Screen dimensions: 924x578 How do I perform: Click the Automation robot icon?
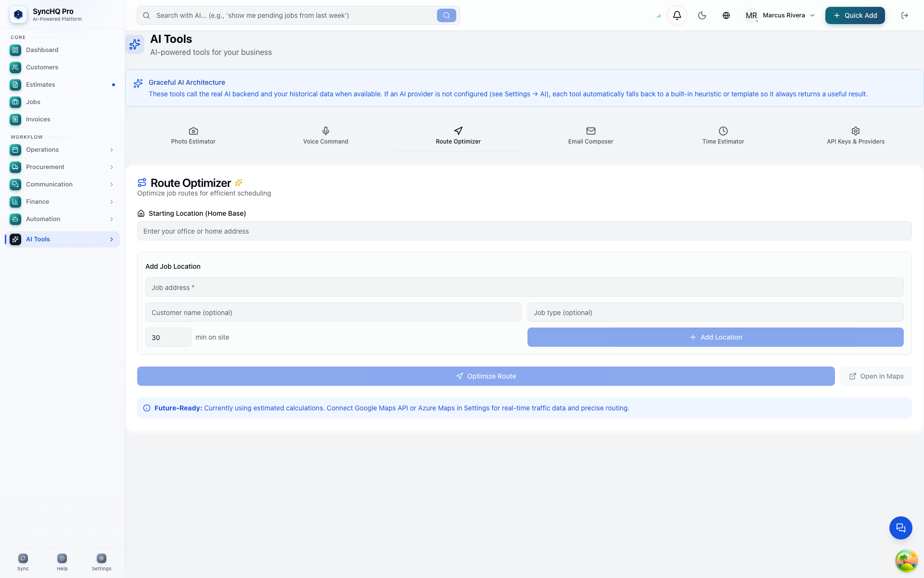pyautogui.click(x=15, y=219)
